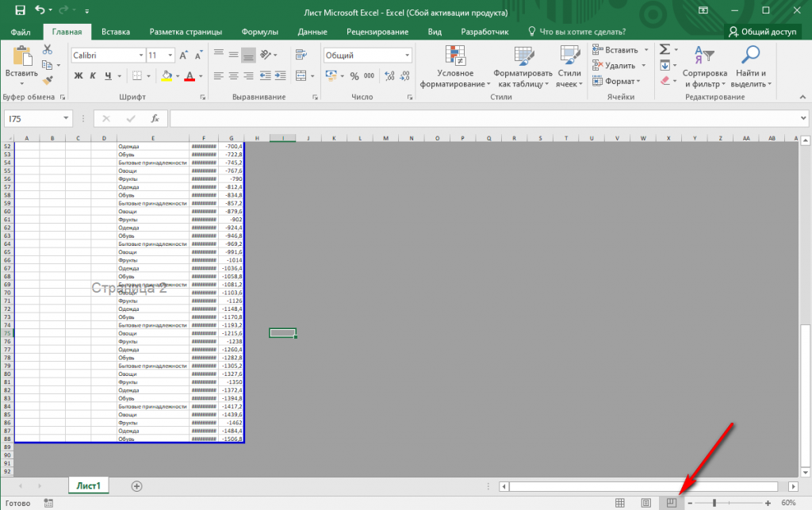
Task: Click the Cut scissors icon
Action: click(48, 49)
